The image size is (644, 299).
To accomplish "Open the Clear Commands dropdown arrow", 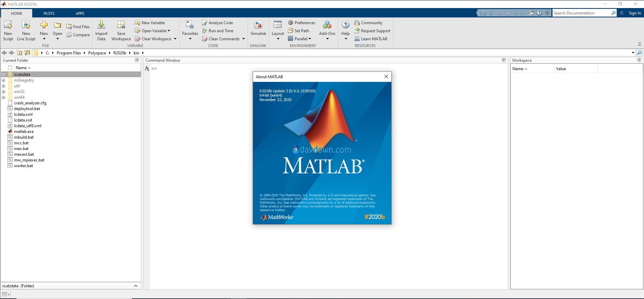I will (244, 39).
